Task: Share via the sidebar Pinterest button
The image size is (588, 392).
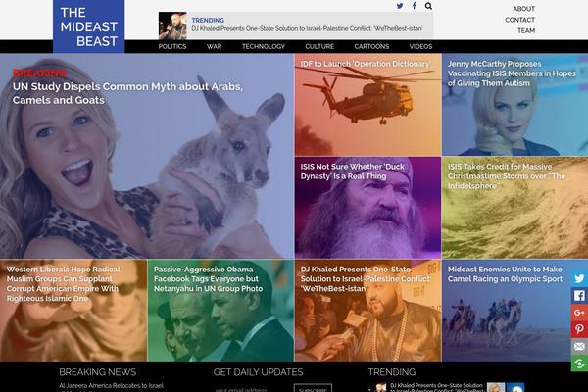Action: (x=579, y=329)
